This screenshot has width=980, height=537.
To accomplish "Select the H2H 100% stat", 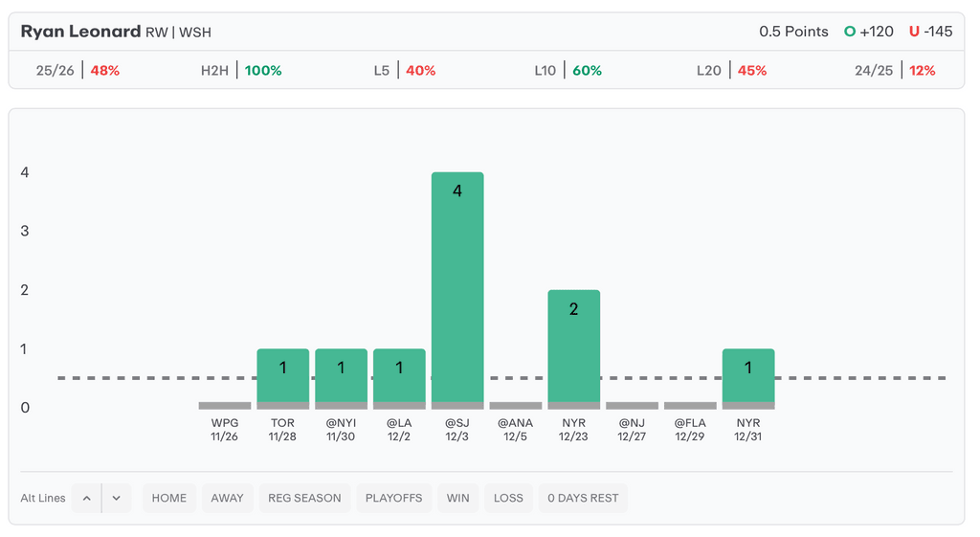I will point(241,71).
